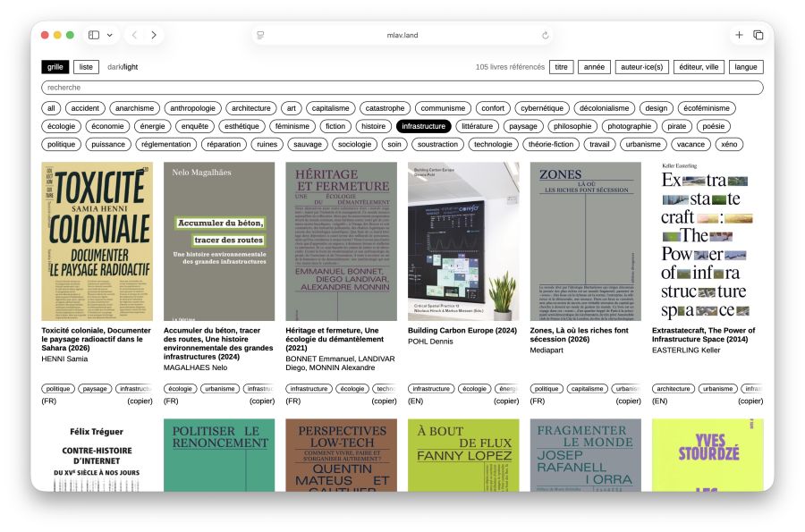Open Accumuler du béton book cover
The width and height of the screenshot is (805, 532).
click(219, 241)
